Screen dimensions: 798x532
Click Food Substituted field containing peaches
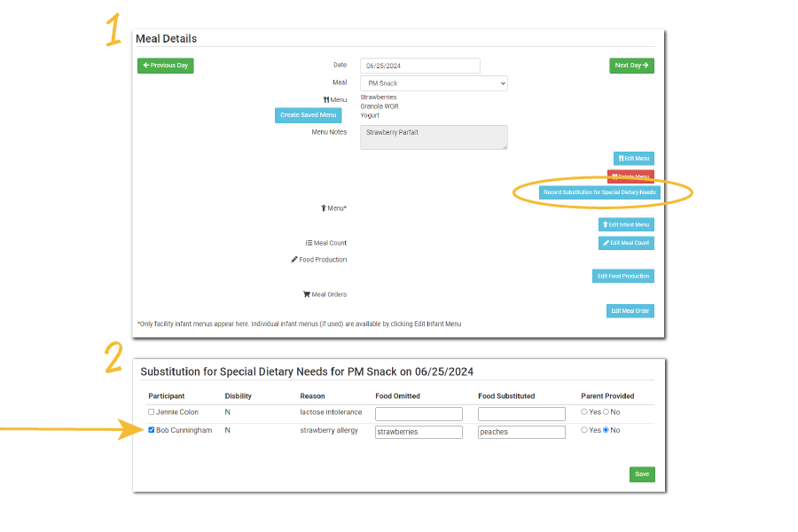(x=521, y=433)
